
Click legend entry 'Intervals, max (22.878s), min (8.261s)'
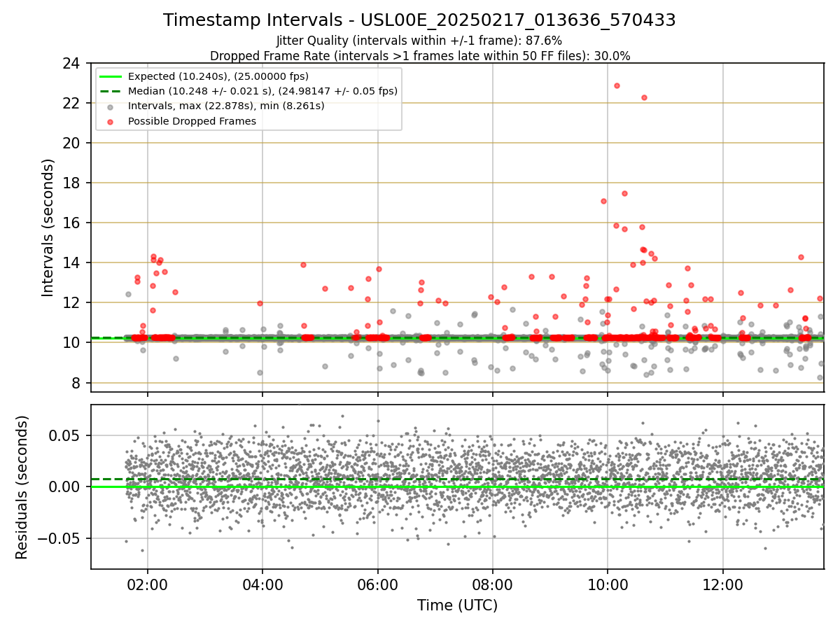(226, 106)
